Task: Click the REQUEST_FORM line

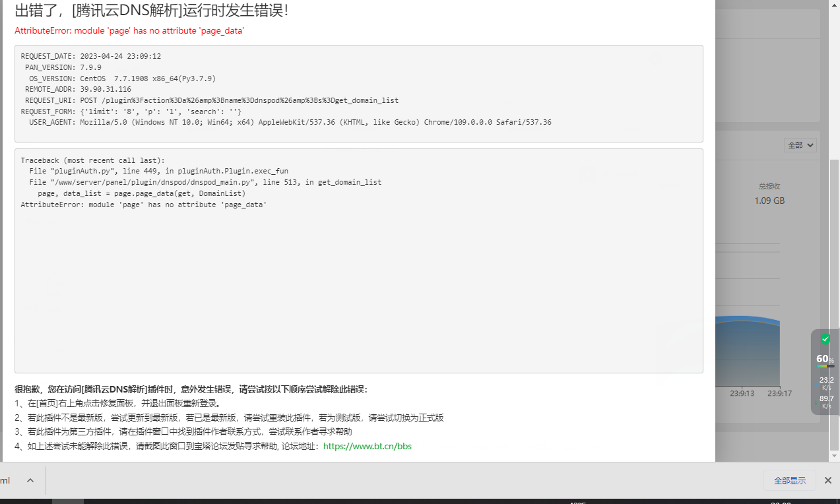Action: click(131, 111)
